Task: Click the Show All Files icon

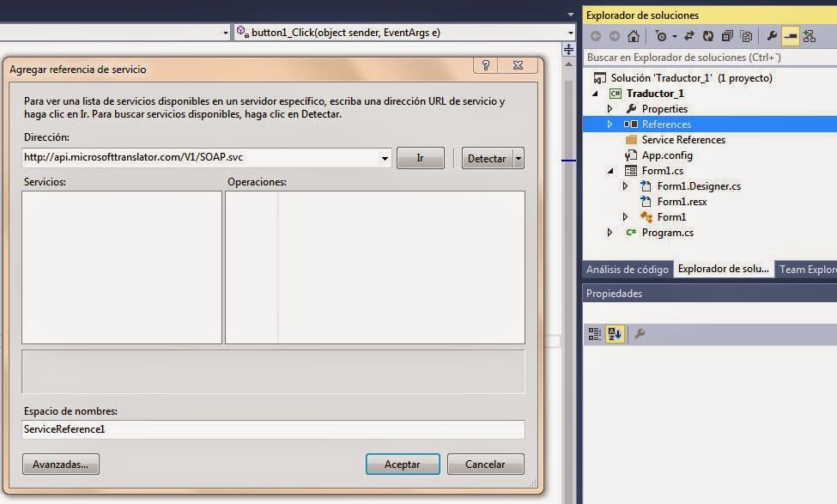Action: coord(746,36)
